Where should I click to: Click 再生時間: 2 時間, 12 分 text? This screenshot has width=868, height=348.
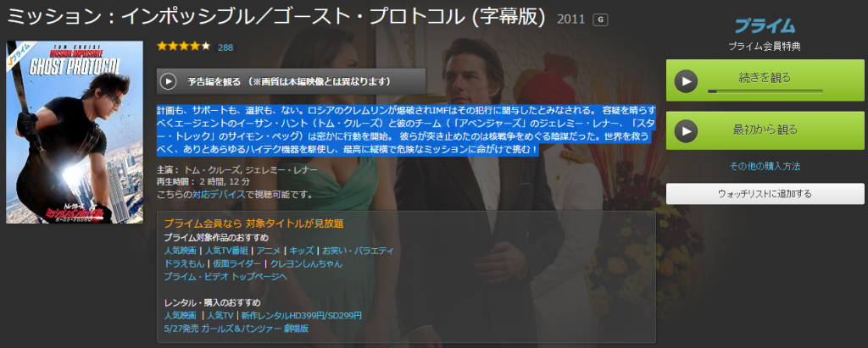[x=203, y=181]
